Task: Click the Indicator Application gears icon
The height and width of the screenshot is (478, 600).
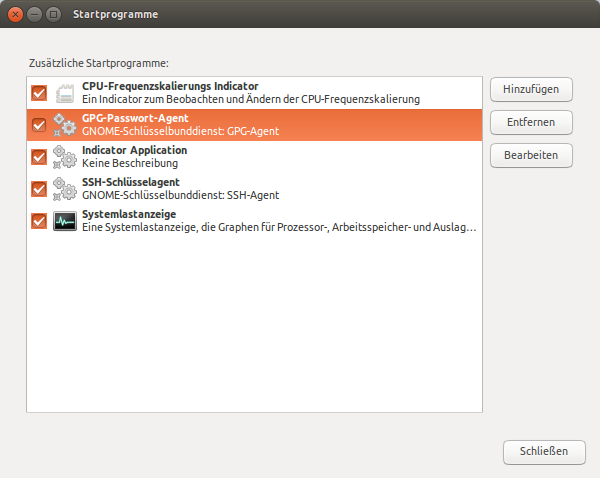Action: (x=65, y=157)
